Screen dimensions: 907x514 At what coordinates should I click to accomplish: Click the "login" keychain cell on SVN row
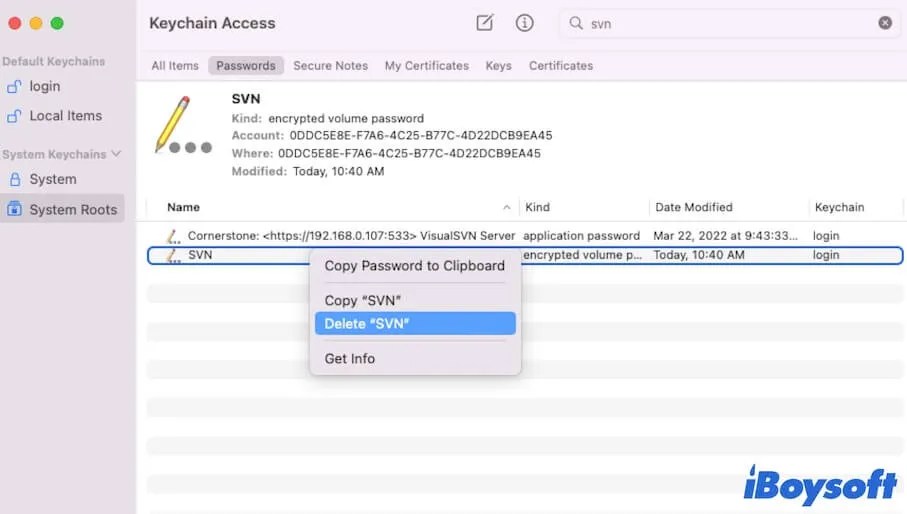point(825,255)
